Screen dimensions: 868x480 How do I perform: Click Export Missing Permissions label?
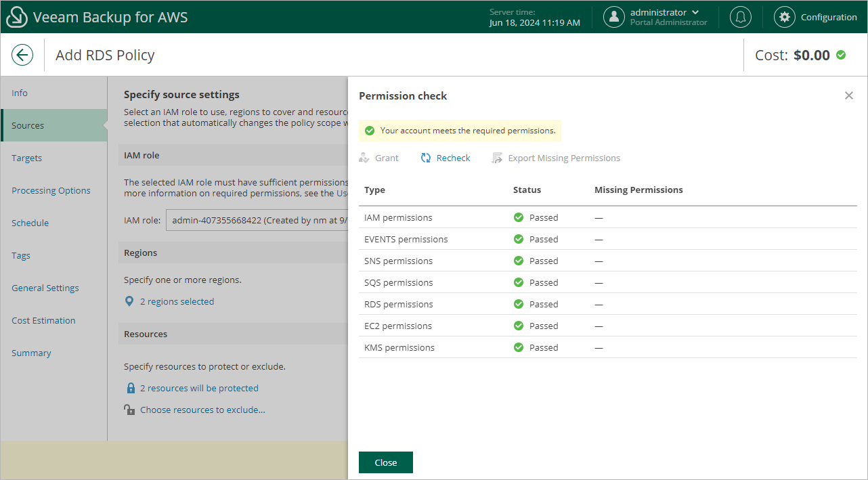click(x=564, y=158)
